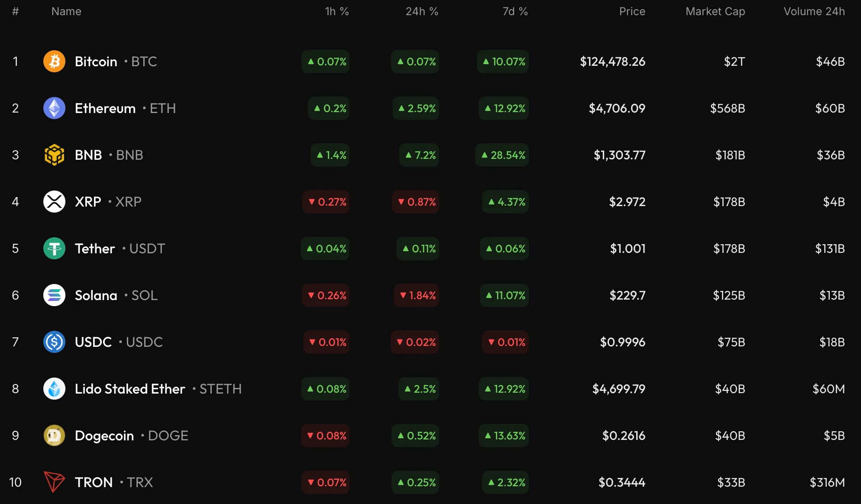Sort by the 24h % column header
This screenshot has height=504, width=861.
(x=421, y=12)
